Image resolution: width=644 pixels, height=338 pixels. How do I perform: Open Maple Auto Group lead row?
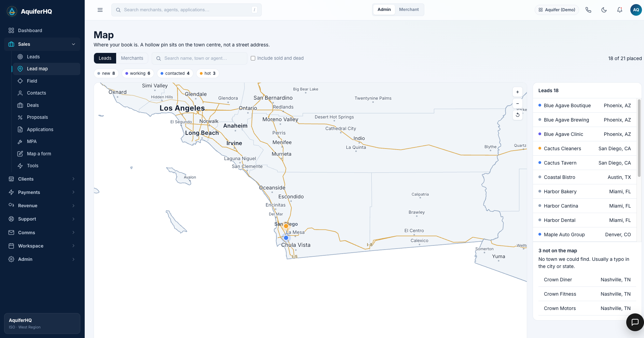[585, 235]
